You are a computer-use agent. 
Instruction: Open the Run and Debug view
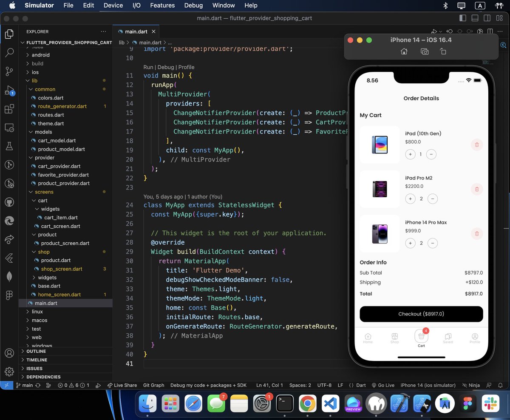9,90
